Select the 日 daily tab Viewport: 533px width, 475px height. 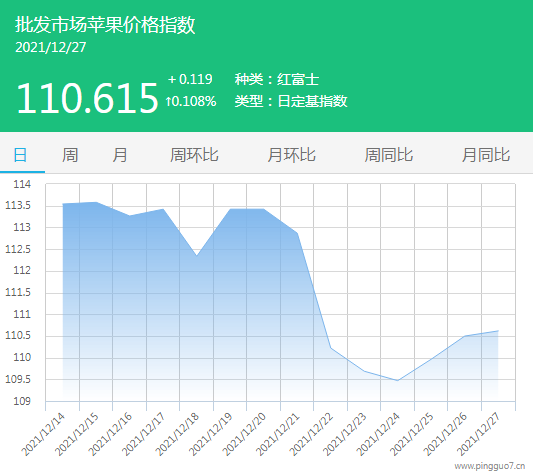20,155
